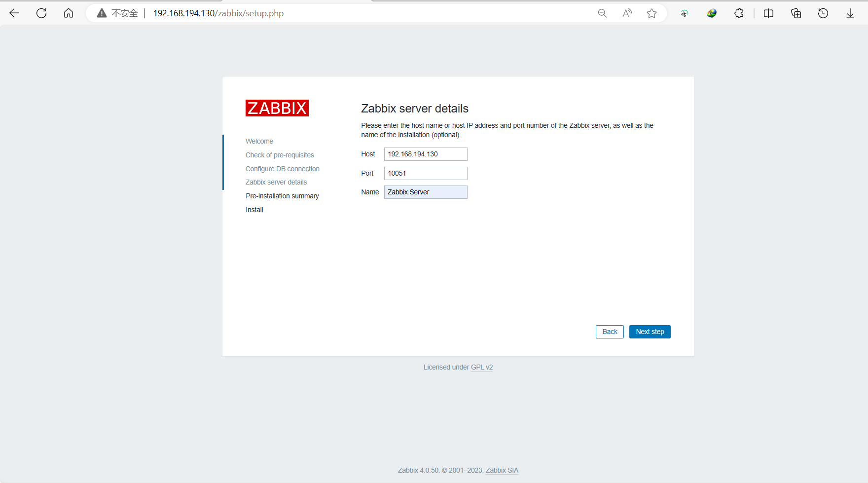Open the downloads arrow icon
Viewport: 868px width, 483px height.
(850, 13)
